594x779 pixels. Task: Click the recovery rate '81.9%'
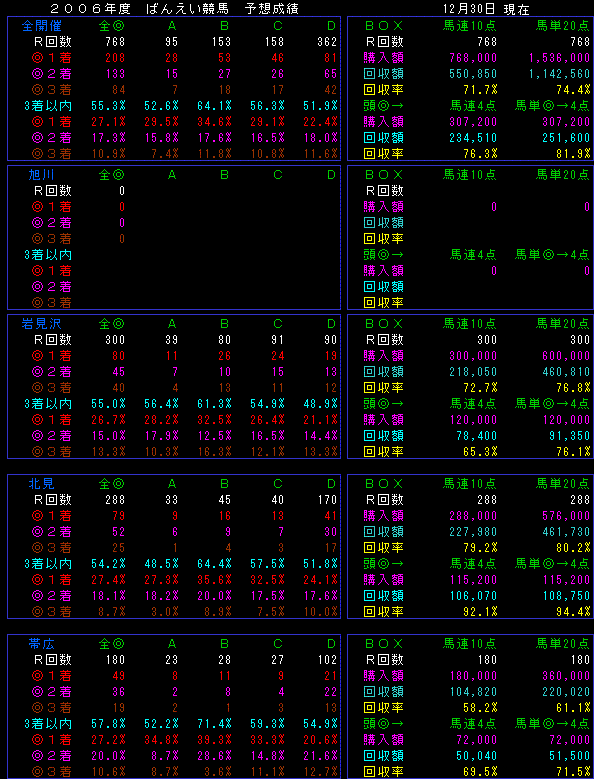576,153
